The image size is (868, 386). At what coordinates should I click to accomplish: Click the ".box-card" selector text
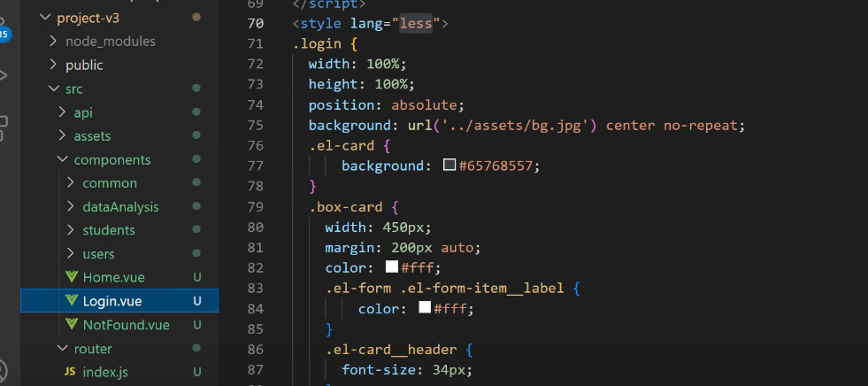pos(346,207)
